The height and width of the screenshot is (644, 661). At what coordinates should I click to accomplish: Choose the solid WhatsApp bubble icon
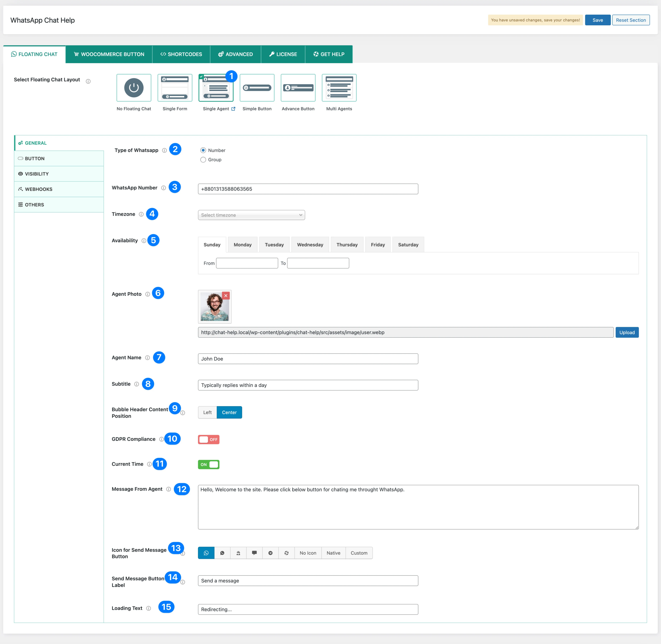pyautogui.click(x=222, y=553)
